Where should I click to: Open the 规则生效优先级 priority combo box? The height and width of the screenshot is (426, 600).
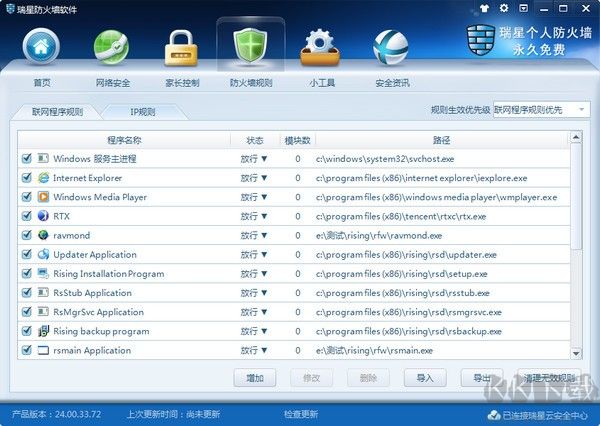click(541, 110)
